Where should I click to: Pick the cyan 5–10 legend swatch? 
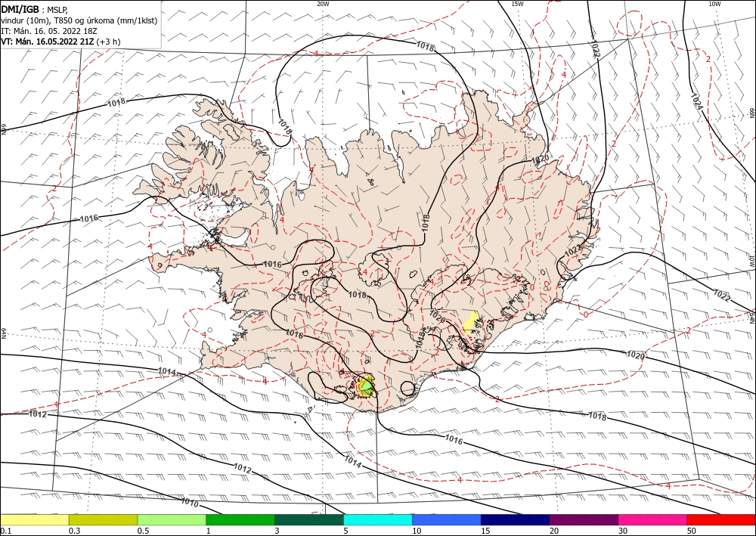(x=378, y=519)
